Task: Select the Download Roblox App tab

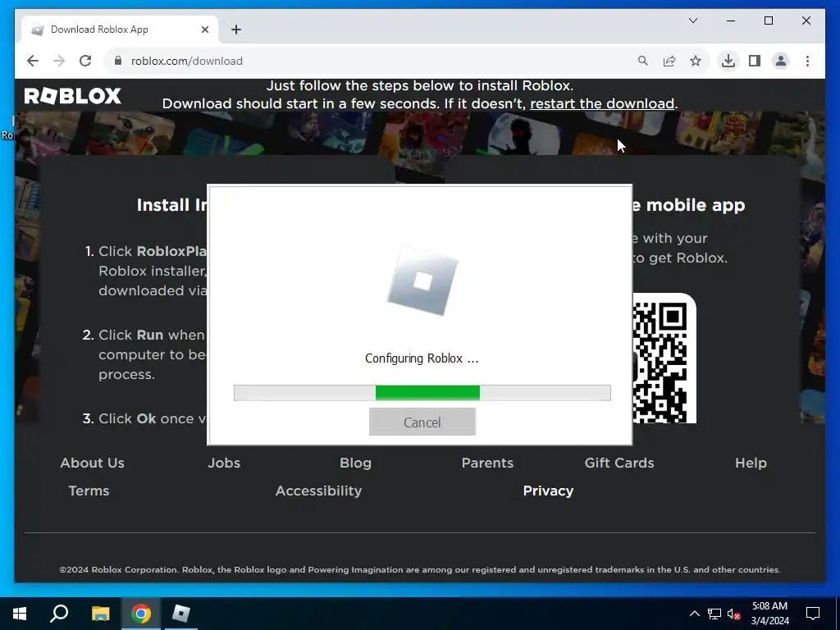Action: click(x=120, y=30)
